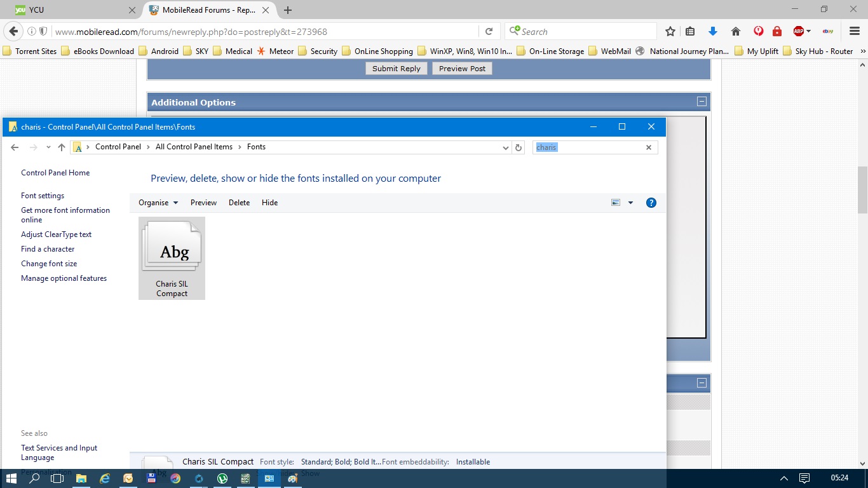
Task: Click Preview in Fonts toolbar
Action: (203, 203)
